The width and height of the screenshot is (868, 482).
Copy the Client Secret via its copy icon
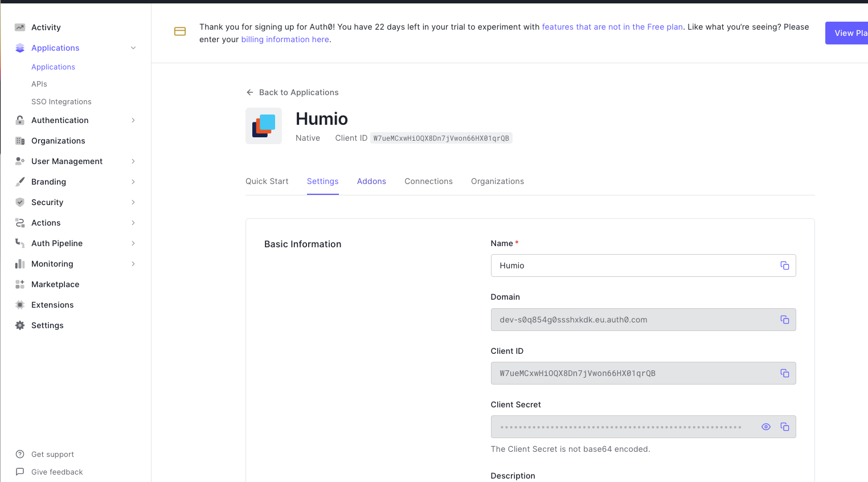click(785, 427)
